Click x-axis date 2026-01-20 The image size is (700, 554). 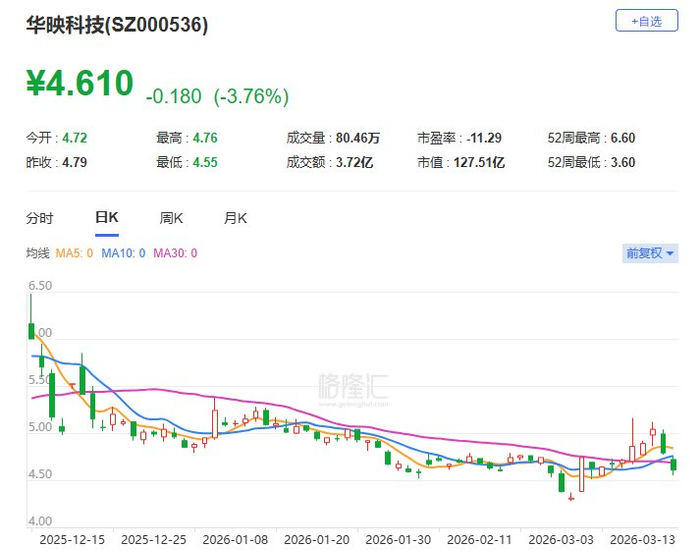317,540
